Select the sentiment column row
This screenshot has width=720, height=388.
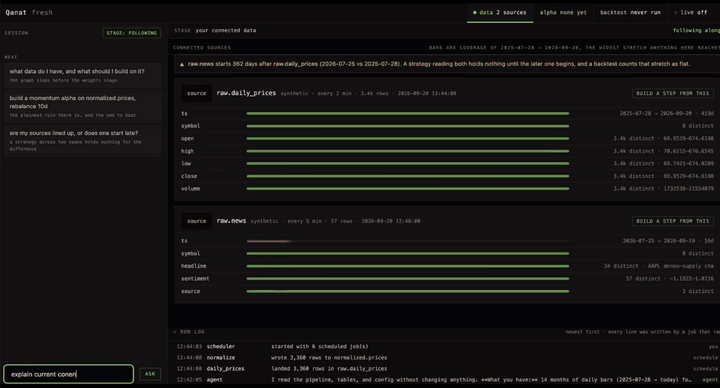[447, 278]
